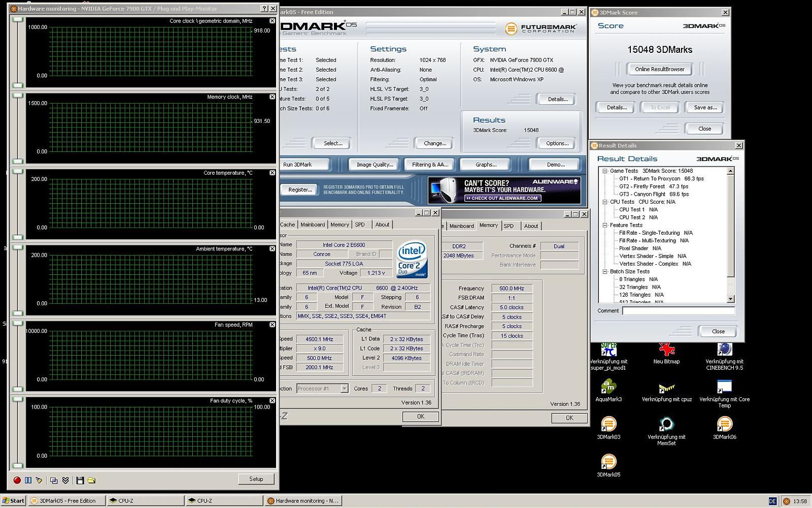Select the Core Temp desktop shortcut

724,394
